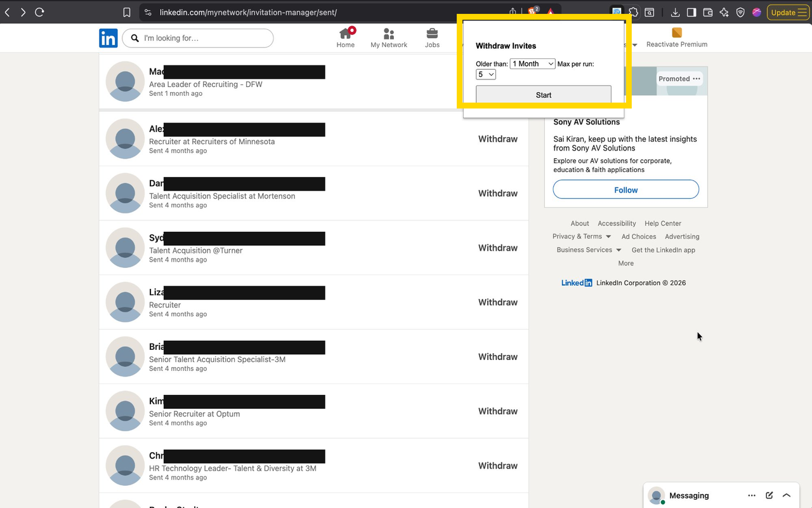Click the About footer link
Image resolution: width=812 pixels, height=508 pixels.
(580, 224)
